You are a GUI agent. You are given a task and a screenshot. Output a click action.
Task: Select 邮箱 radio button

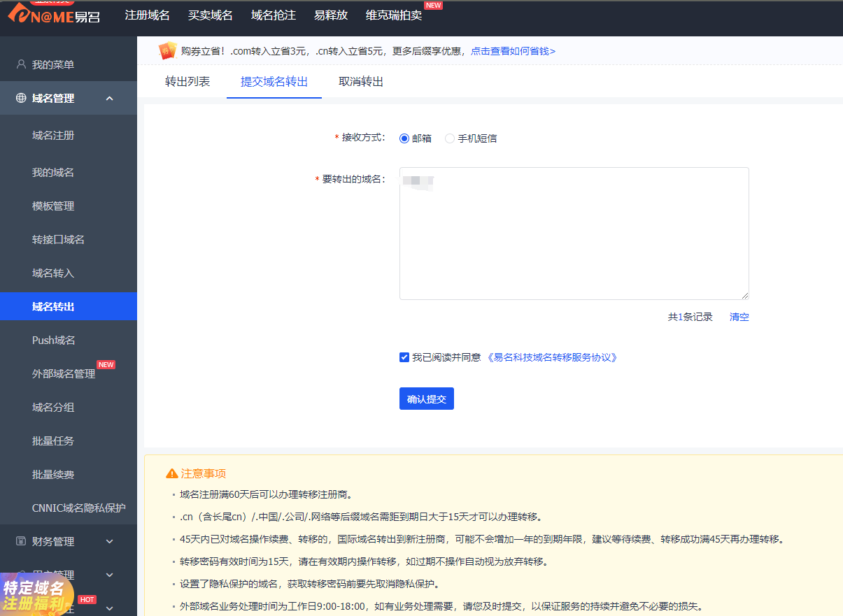(x=404, y=138)
